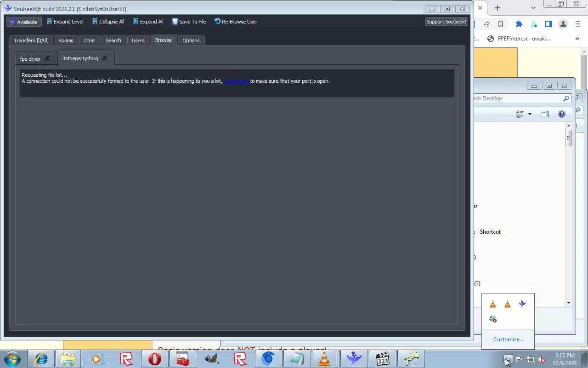Viewport: 588px width, 368px height.
Task: Open the Options tab
Action: [x=191, y=40]
